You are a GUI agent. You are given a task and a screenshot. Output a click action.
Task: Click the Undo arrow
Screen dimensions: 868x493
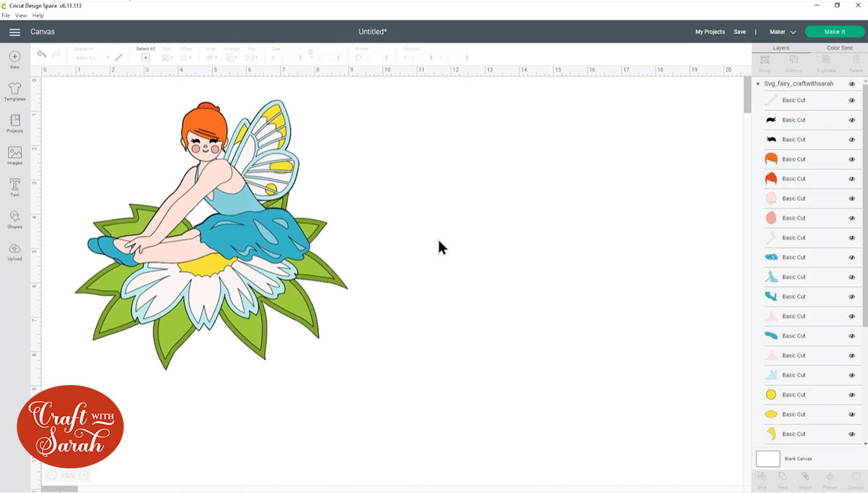(x=41, y=54)
